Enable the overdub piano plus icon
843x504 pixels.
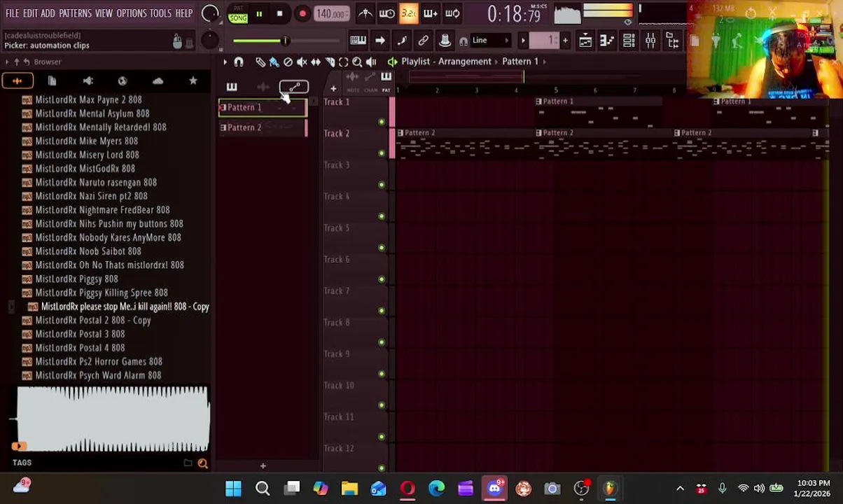[431, 13]
